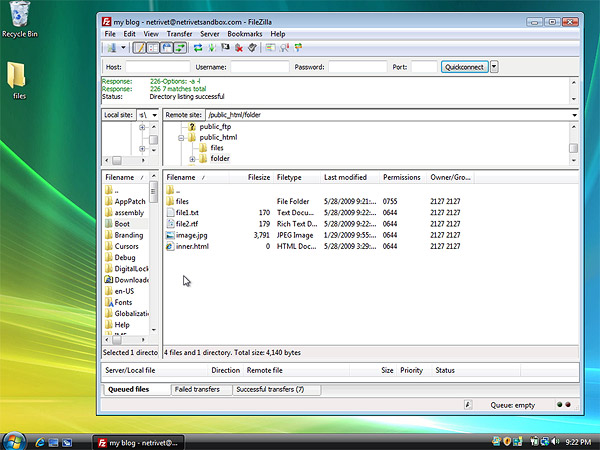Open the Site Manager toolbar icon
This screenshot has height=450, width=600.
coord(112,48)
